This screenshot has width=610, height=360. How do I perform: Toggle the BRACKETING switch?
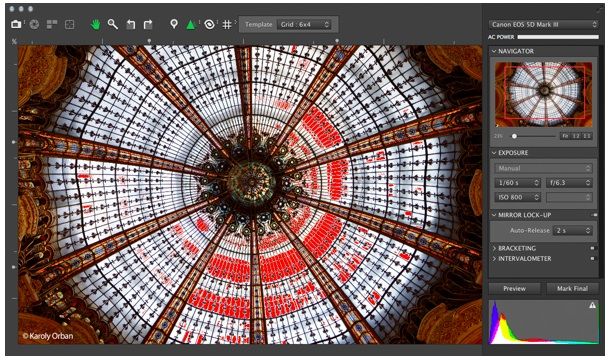[x=594, y=248]
